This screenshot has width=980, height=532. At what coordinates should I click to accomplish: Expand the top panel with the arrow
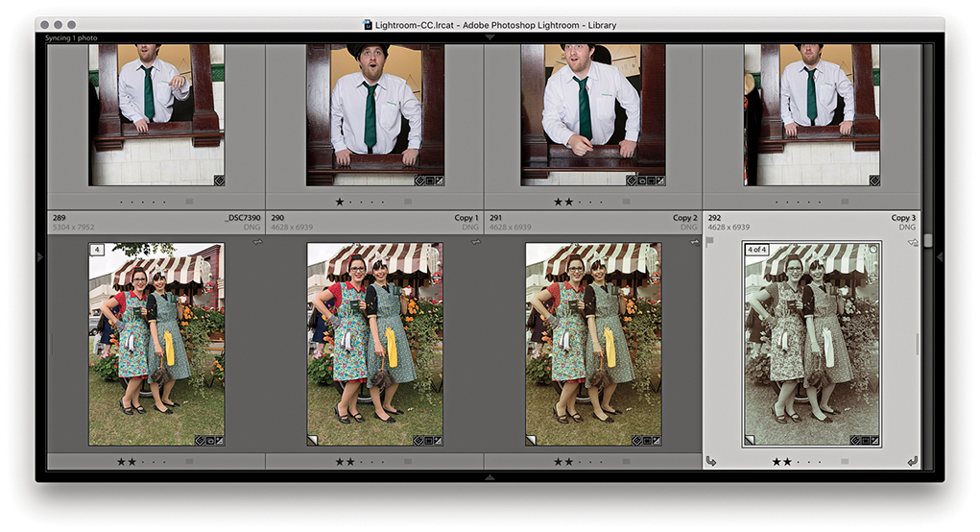[490, 37]
